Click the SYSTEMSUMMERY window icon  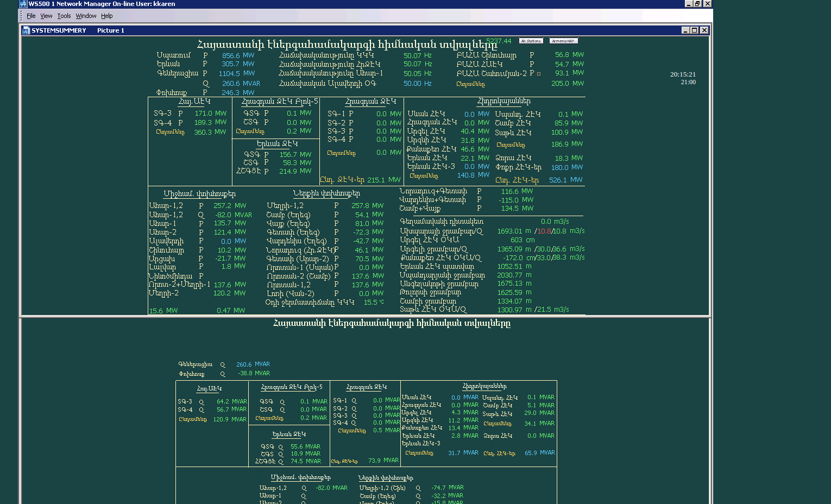[x=26, y=30]
